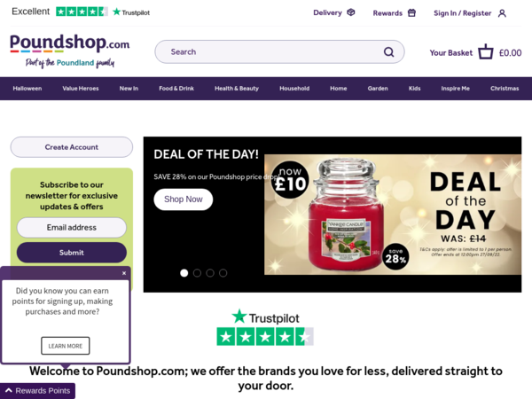
Task: Open the Food & Drink menu
Action: pos(176,88)
